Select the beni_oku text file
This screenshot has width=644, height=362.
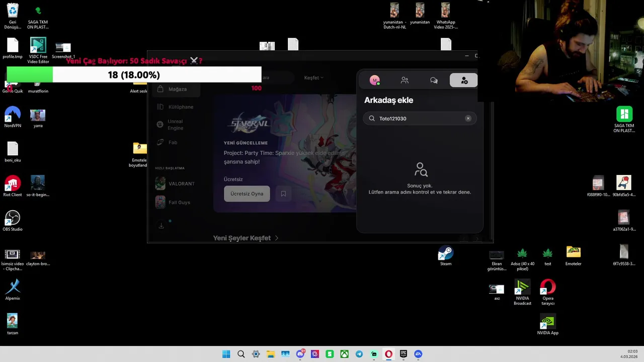coord(13,152)
